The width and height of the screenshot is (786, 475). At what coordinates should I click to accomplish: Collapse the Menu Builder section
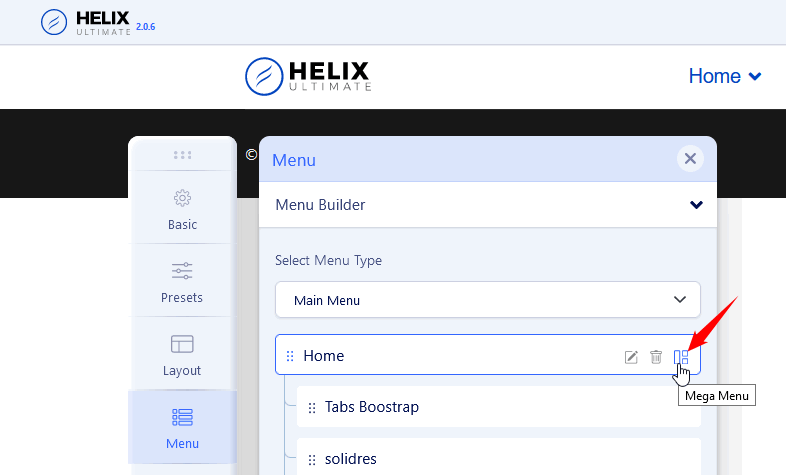point(696,205)
